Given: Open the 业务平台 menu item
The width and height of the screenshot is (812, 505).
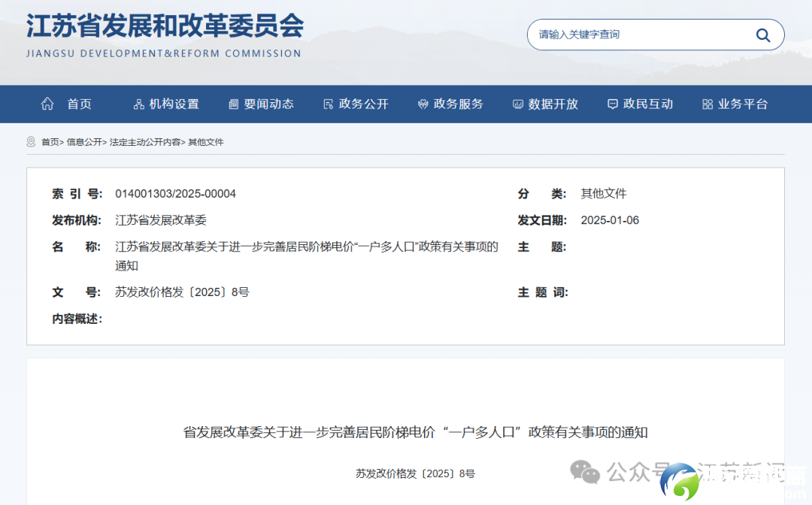Looking at the screenshot, I should 743,104.
